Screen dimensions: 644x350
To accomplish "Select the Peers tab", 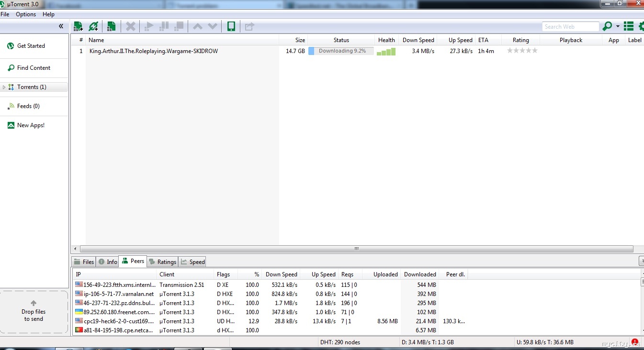I will click(x=133, y=261).
